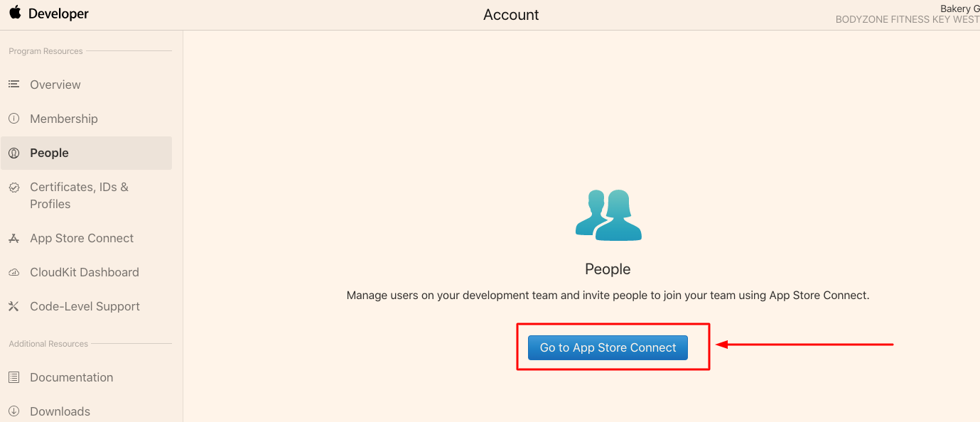Select Code-Level Support from sidebar

85,306
